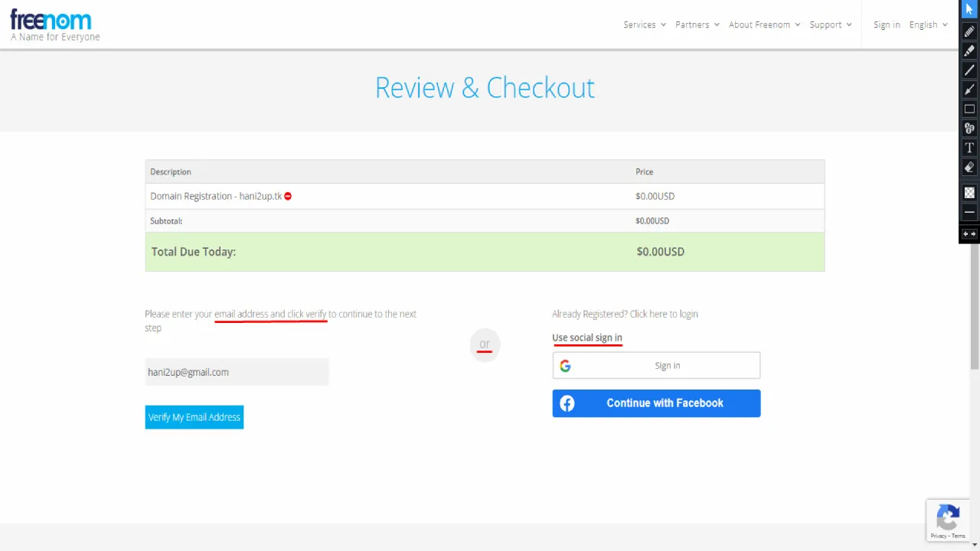Click the 'Subtotal:' row label
The height and width of the screenshot is (551, 980).
(166, 220)
